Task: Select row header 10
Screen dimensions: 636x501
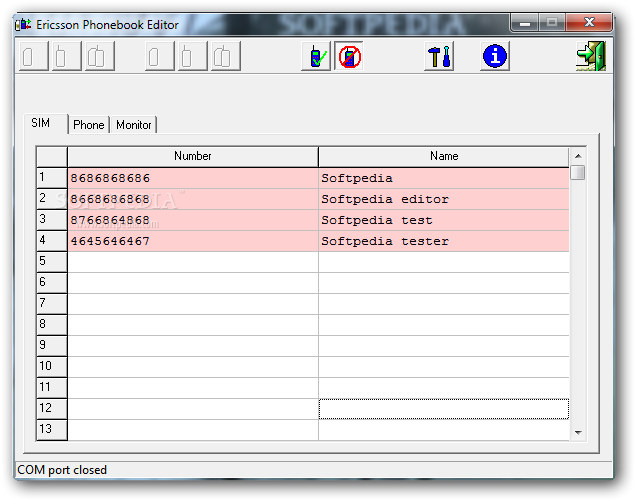Action: coord(52,367)
